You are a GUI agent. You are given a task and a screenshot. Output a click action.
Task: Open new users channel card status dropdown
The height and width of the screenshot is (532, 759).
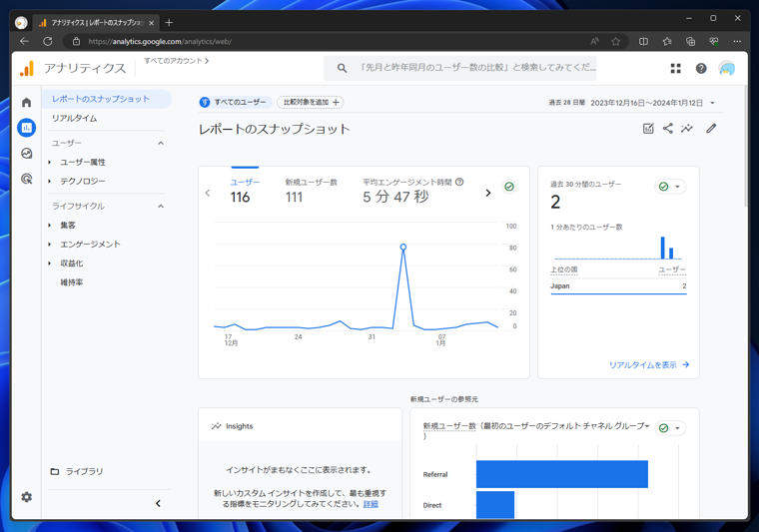pyautogui.click(x=670, y=428)
